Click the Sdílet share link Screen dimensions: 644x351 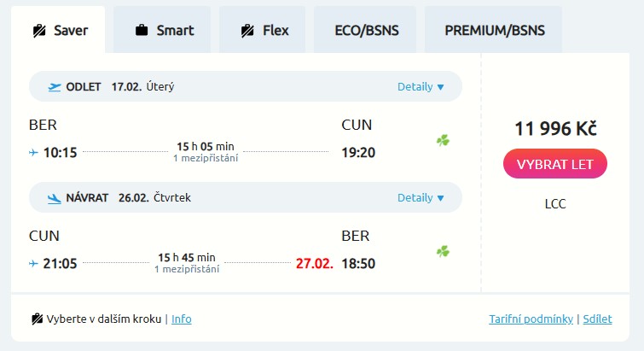pos(598,319)
